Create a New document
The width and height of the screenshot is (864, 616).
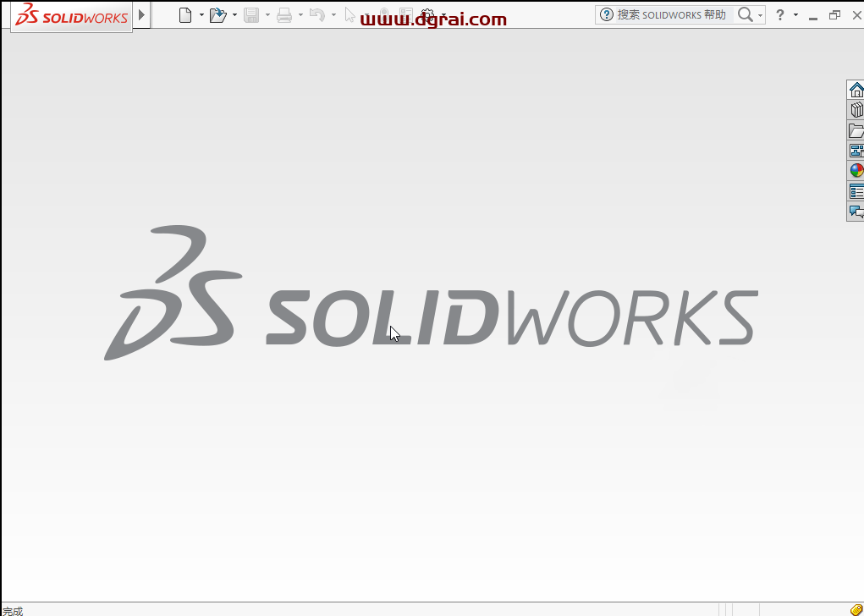tap(185, 15)
